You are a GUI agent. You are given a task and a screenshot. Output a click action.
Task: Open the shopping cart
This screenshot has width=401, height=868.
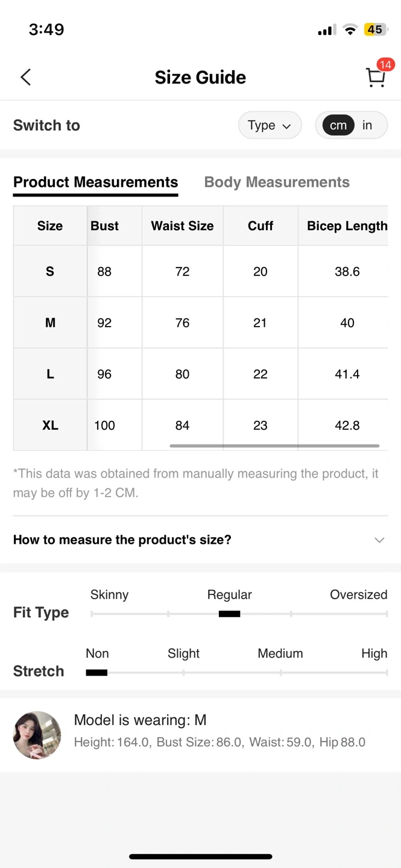point(375,78)
